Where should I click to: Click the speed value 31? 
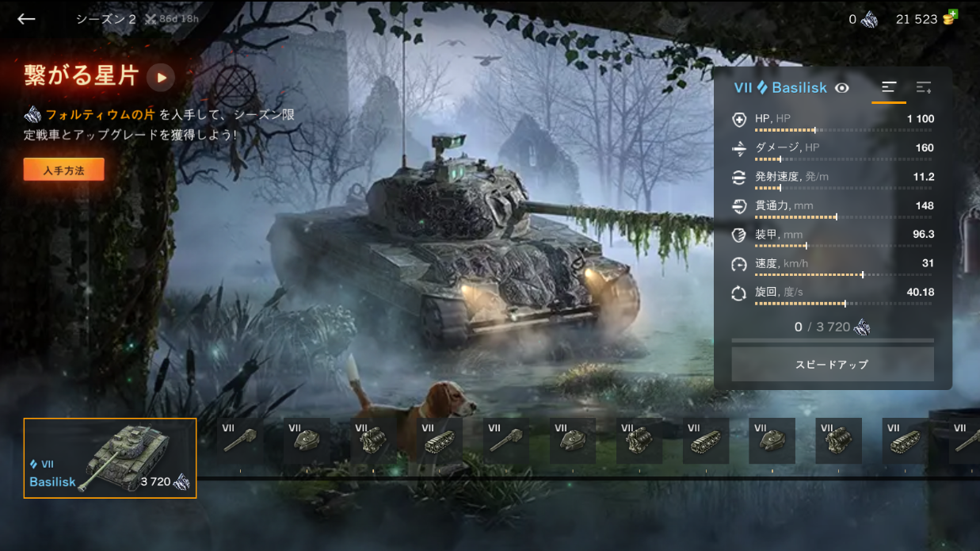928,263
